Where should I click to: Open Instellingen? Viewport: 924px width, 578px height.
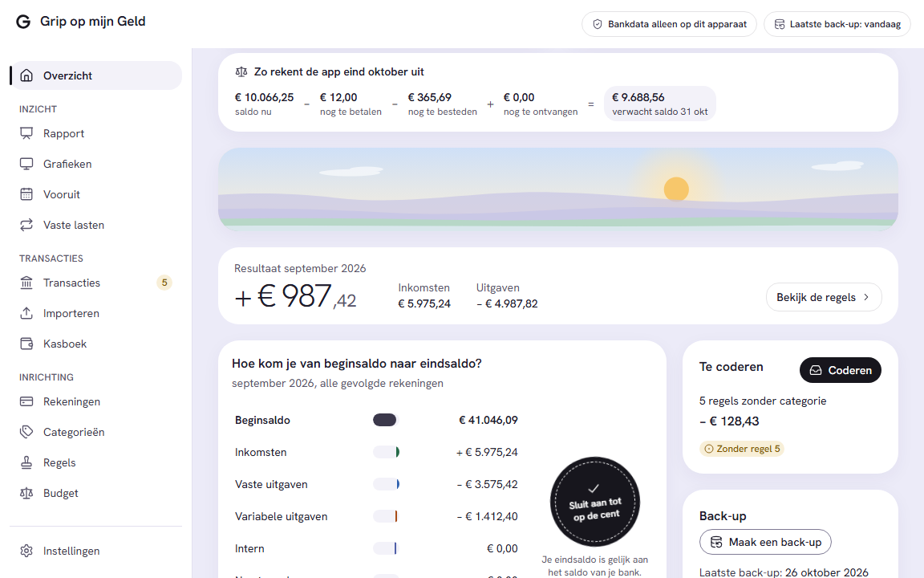pyautogui.click(x=96, y=551)
